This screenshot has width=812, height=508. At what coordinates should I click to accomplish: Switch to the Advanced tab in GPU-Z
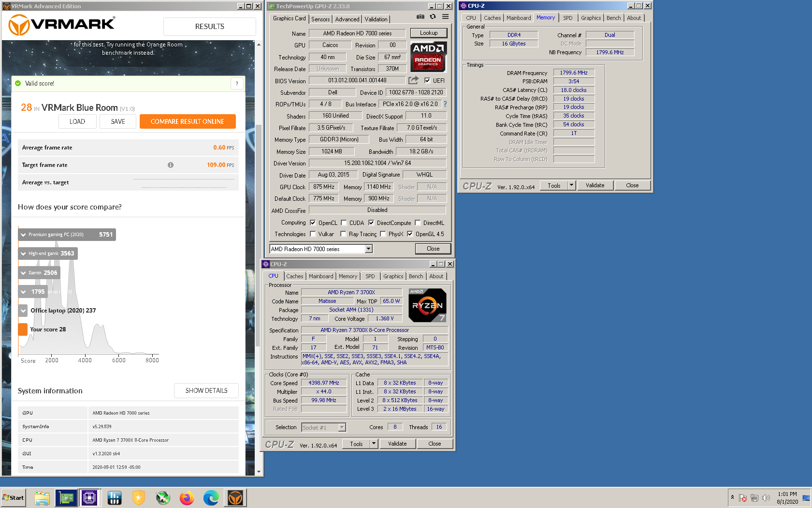[x=347, y=19]
